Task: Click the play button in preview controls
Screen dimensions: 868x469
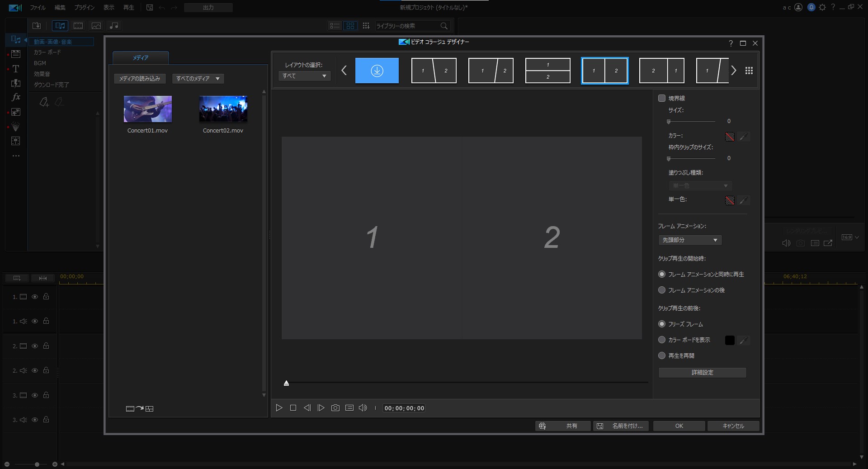Action: click(279, 408)
